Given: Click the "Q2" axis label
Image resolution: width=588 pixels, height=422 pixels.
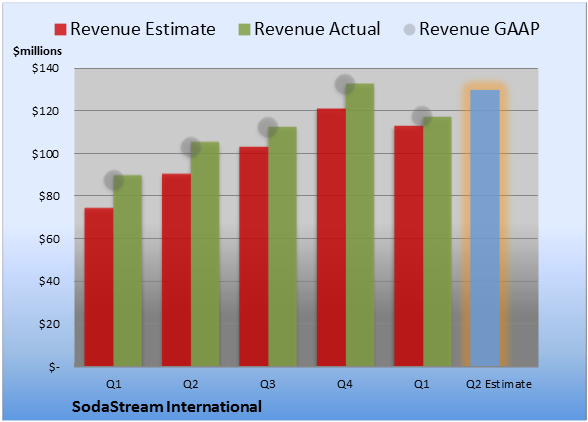Looking at the screenshot, I should 190,384.
